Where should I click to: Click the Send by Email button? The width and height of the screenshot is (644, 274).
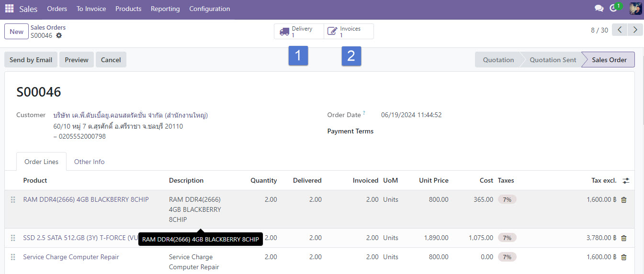point(31,60)
